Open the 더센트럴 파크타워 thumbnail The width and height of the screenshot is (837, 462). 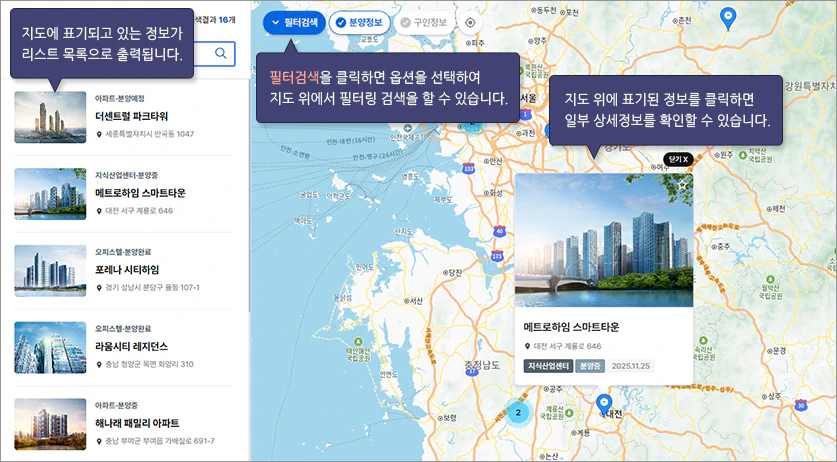(x=50, y=117)
